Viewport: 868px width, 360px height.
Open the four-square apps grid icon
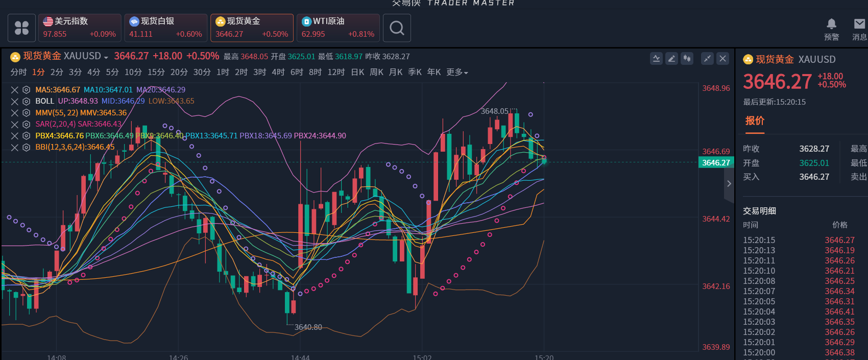22,28
